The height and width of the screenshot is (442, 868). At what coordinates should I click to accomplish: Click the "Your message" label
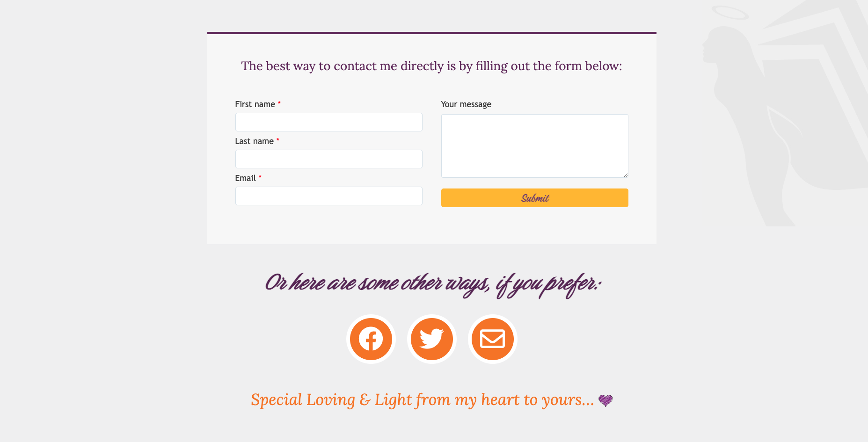[x=466, y=104]
